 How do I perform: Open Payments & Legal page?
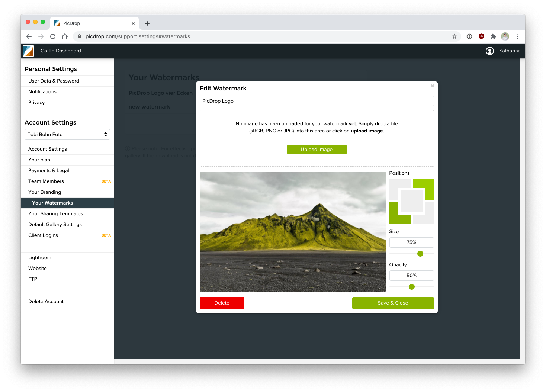pos(67,171)
